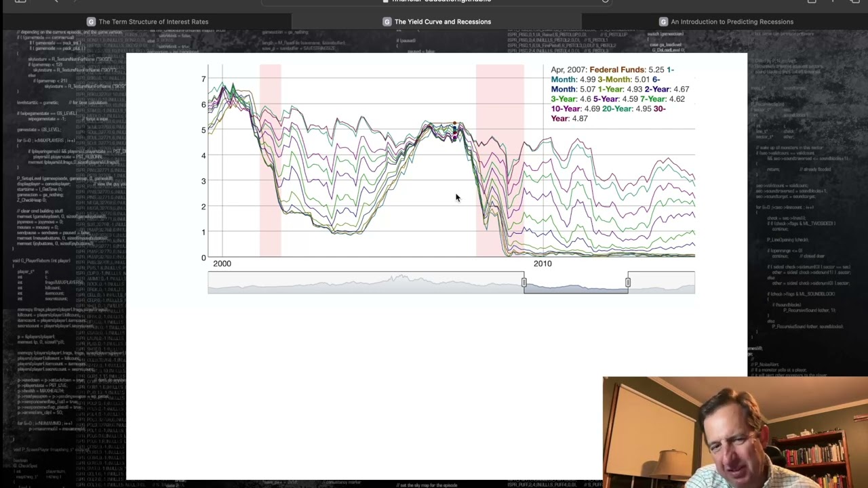The height and width of the screenshot is (488, 868).
Task: Click the '2000' x-axis label
Action: (x=222, y=264)
